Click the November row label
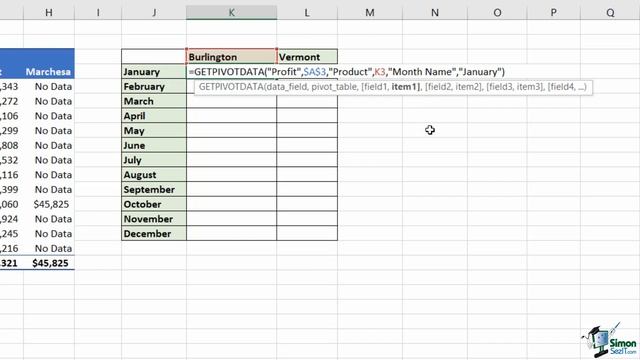Screen dimensions: 640x360 pos(154,218)
